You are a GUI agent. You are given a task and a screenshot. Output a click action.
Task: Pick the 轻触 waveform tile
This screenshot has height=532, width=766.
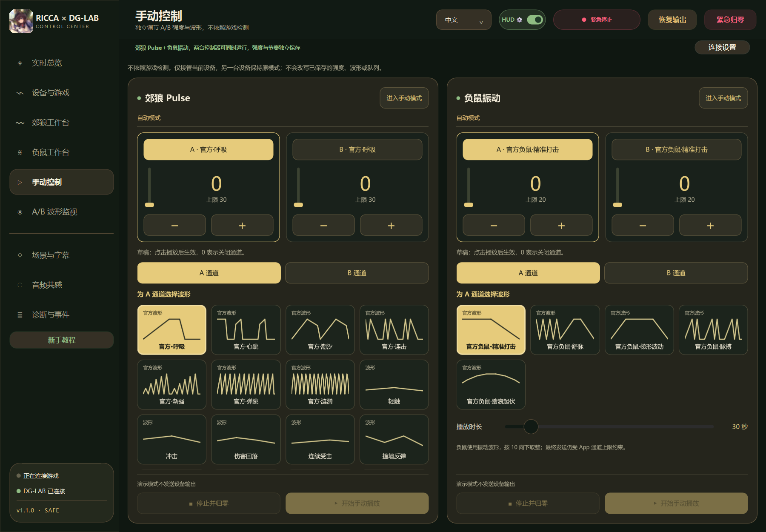pyautogui.click(x=394, y=385)
